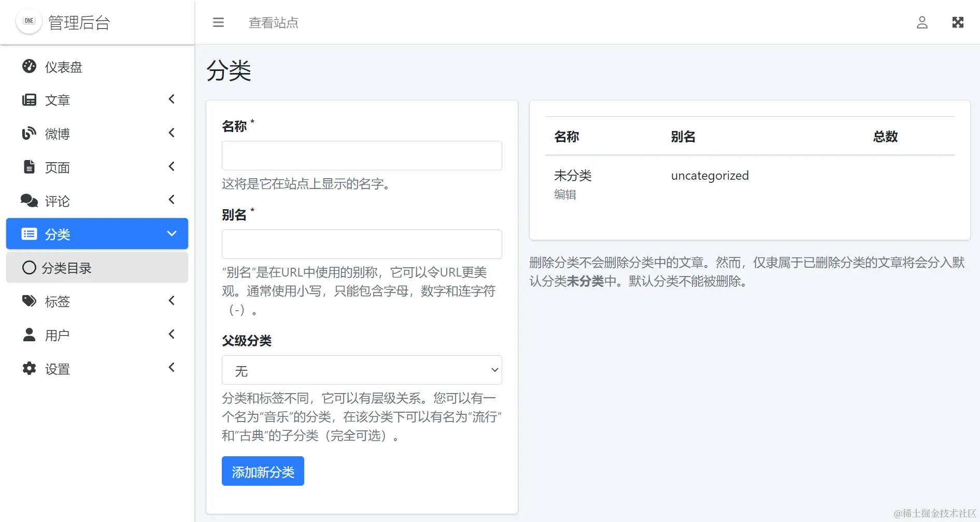This screenshot has width=980, height=522.
Task: Open the 评论 menu item
Action: point(97,200)
